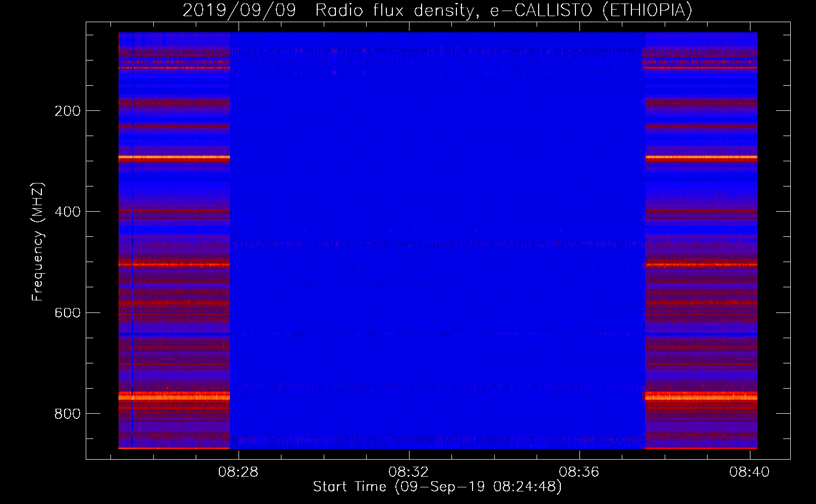816x504 pixels.
Task: Click the bright orange band near 290 MHz on right
Action: pos(701,158)
